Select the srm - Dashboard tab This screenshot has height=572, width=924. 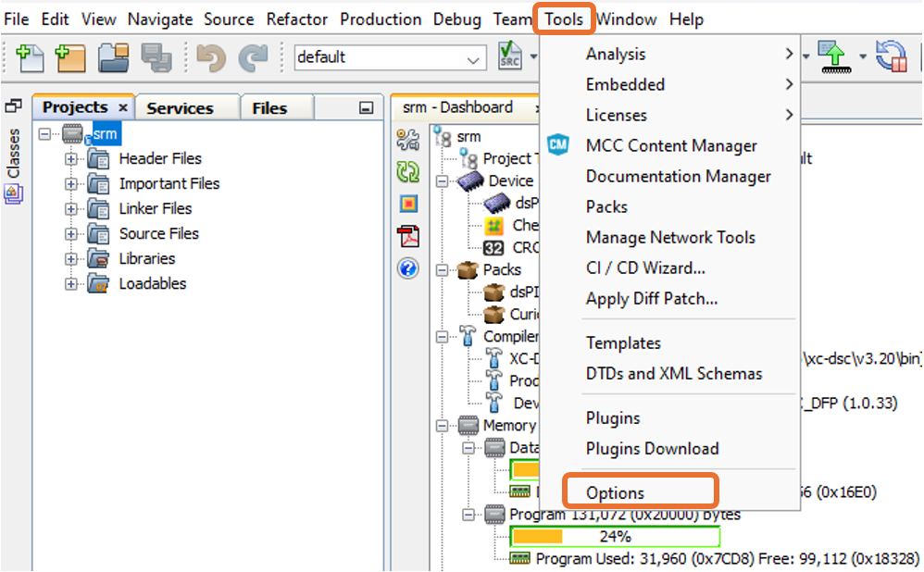tap(457, 107)
